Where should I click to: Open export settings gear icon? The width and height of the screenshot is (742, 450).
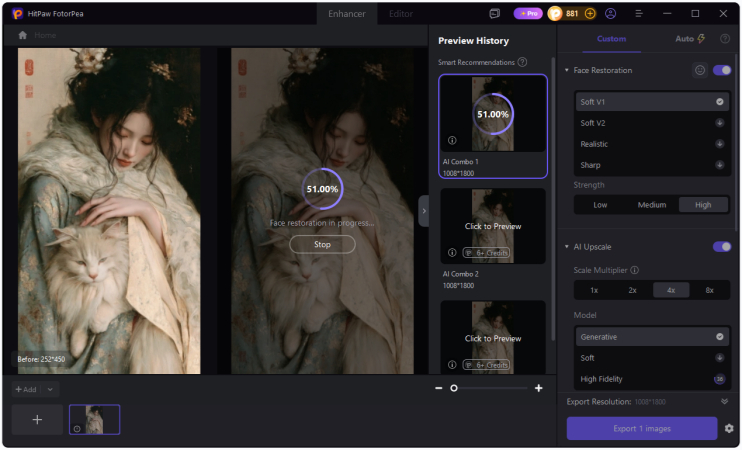tap(729, 428)
